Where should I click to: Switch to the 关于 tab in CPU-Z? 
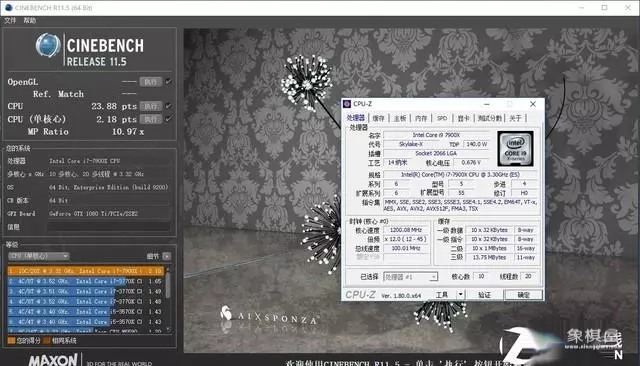516,118
